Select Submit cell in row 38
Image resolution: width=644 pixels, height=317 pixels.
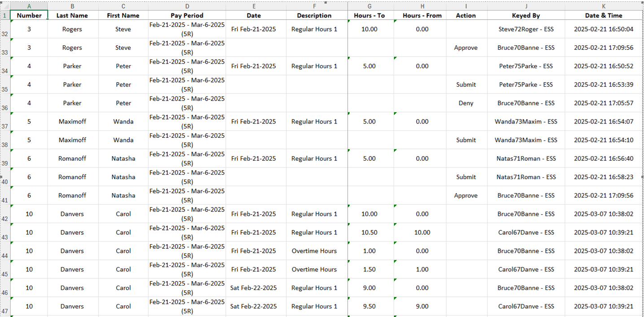pyautogui.click(x=466, y=140)
